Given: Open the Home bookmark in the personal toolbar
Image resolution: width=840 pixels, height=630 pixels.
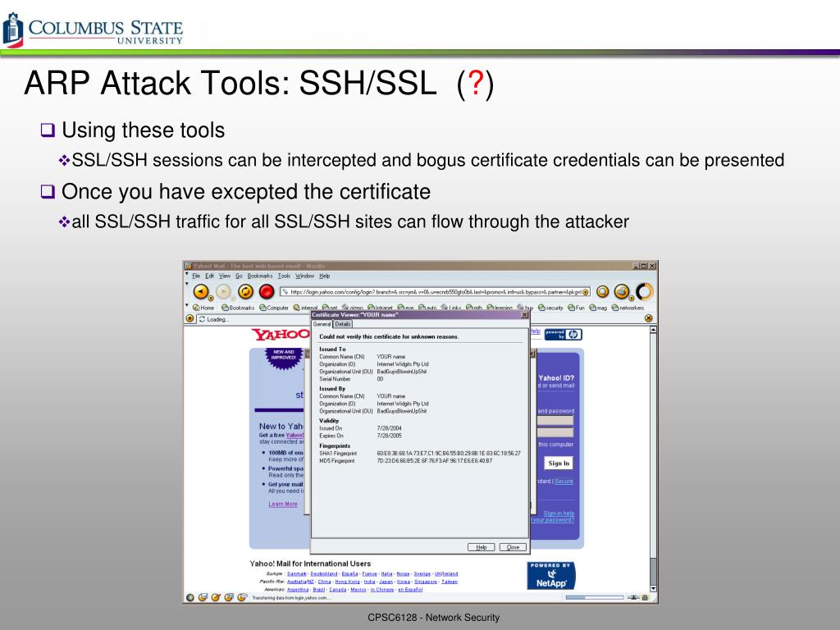Looking at the screenshot, I should [203, 308].
